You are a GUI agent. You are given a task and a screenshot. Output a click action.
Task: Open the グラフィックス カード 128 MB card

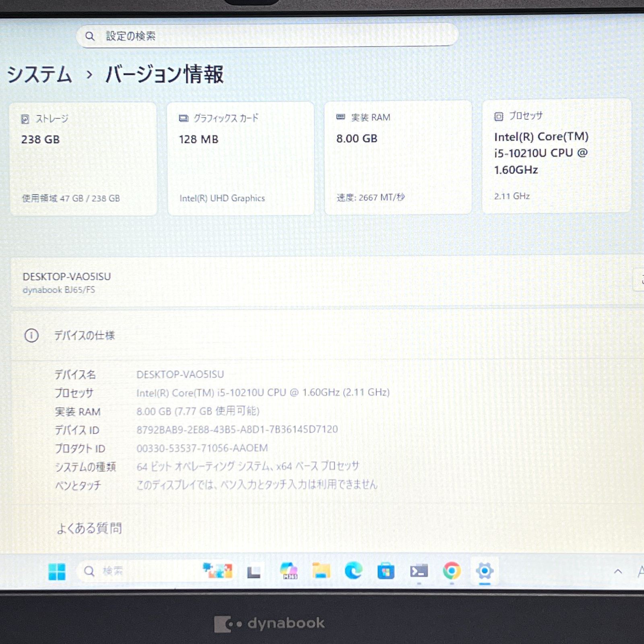tap(241, 159)
